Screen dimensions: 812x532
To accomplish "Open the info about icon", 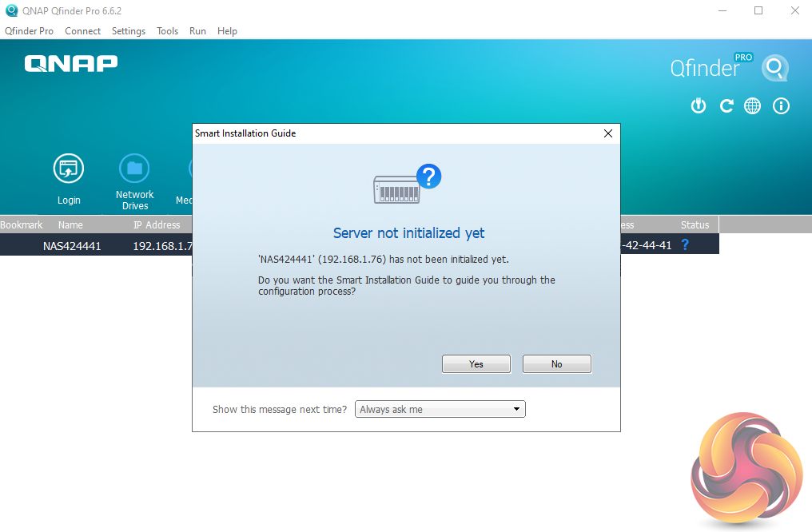I will [781, 106].
